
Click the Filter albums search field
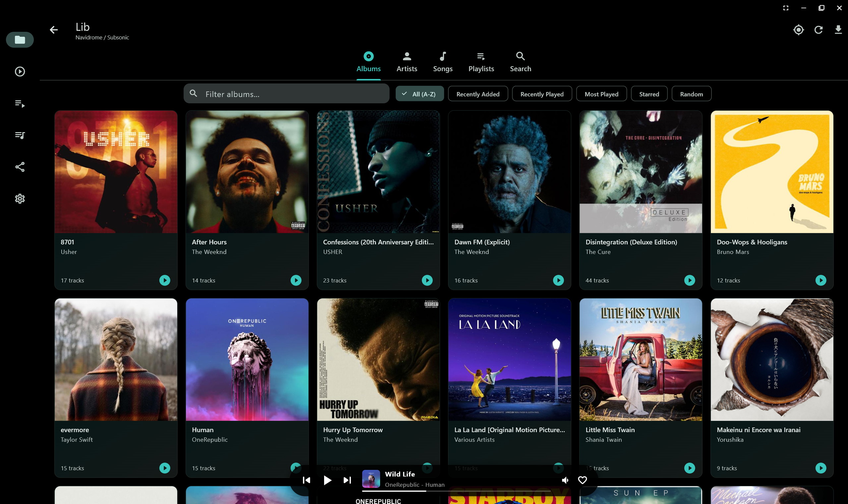pyautogui.click(x=287, y=94)
